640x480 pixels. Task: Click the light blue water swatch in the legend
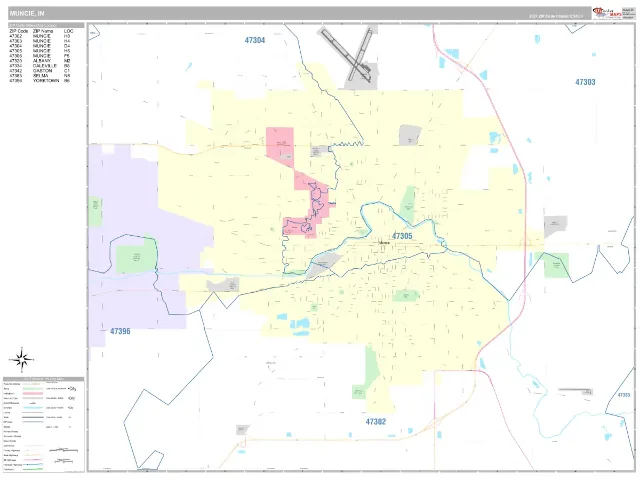(x=33, y=408)
